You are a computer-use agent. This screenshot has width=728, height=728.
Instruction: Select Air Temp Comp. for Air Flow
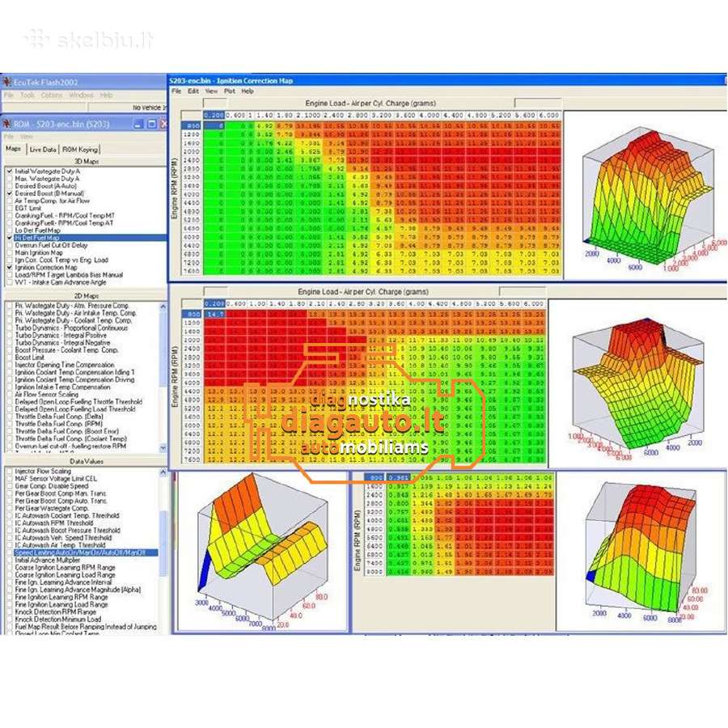52,201
